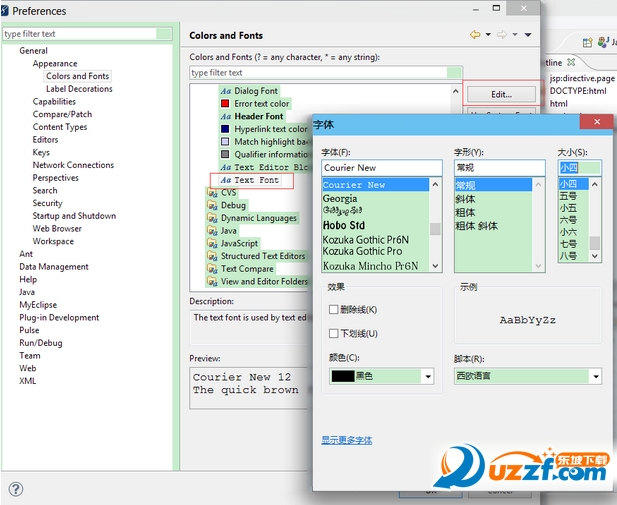Select 五号 font size
Image resolution: width=617 pixels, height=505 pixels.
point(568,196)
